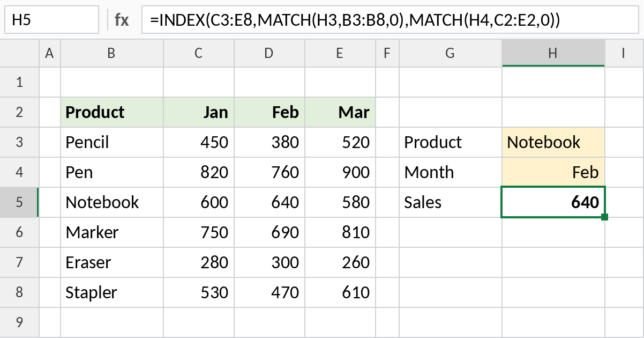Select column G header

[x=451, y=53]
